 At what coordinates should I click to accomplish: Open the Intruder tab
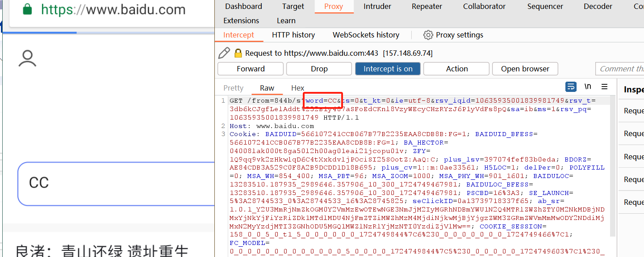click(x=377, y=6)
